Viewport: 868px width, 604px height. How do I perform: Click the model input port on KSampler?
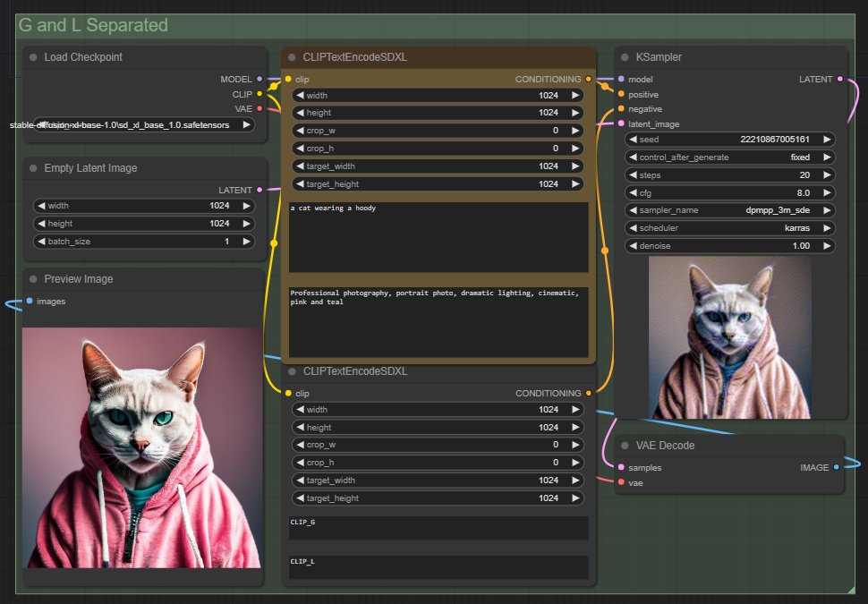621,79
